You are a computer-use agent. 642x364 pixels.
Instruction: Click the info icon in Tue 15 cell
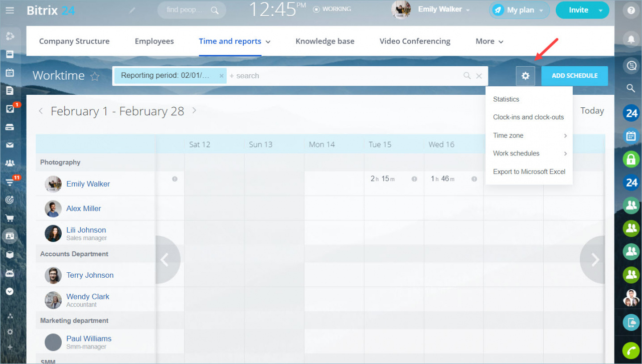[414, 179]
